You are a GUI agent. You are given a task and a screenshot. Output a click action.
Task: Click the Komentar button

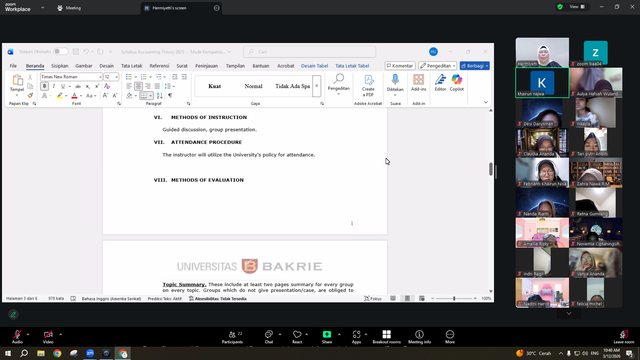pyautogui.click(x=400, y=66)
